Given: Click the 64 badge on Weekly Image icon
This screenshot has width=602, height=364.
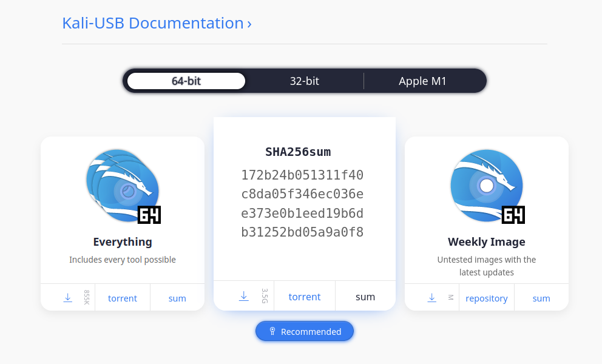Looking at the screenshot, I should coord(513,215).
